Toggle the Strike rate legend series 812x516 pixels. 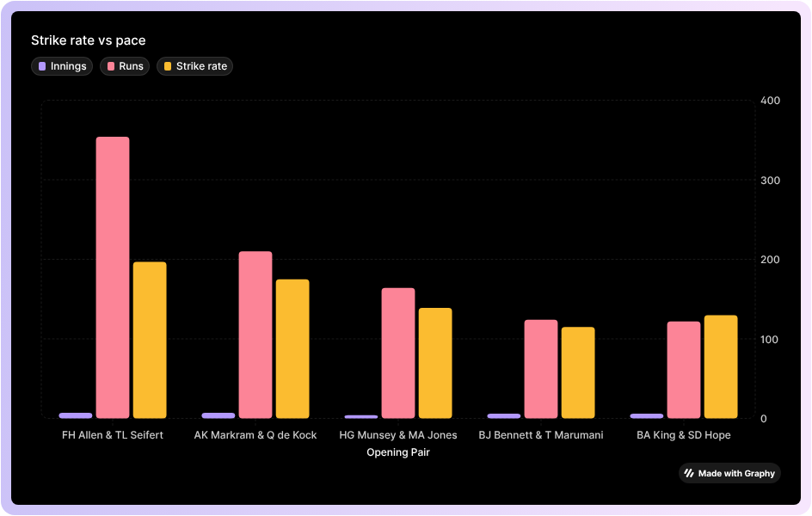coord(194,66)
